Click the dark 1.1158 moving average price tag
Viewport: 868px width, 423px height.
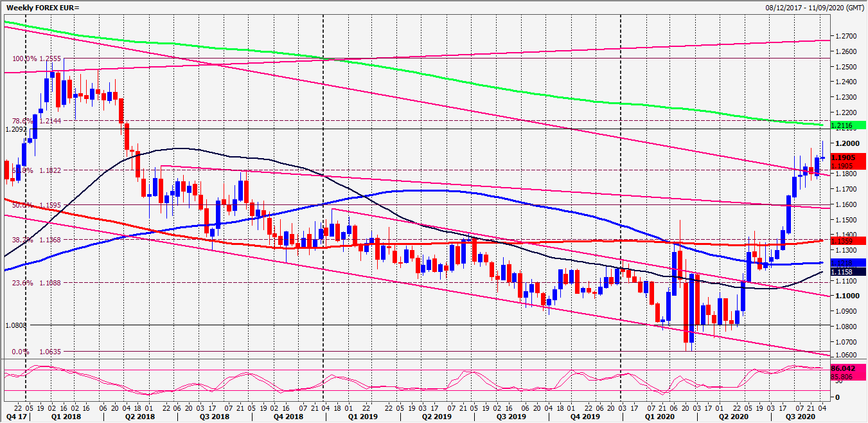(848, 272)
